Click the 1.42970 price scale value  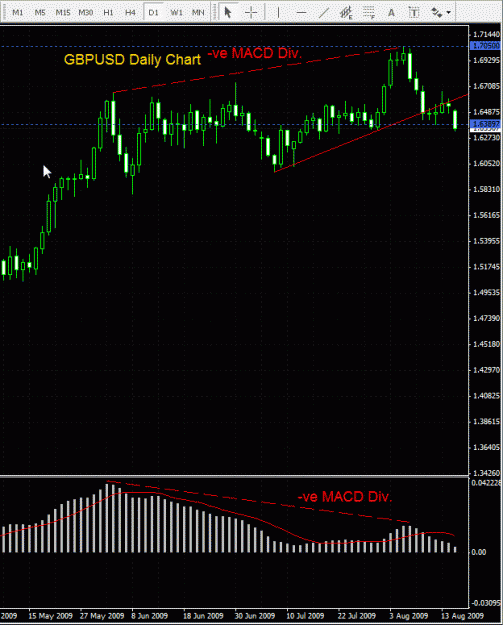(x=486, y=370)
